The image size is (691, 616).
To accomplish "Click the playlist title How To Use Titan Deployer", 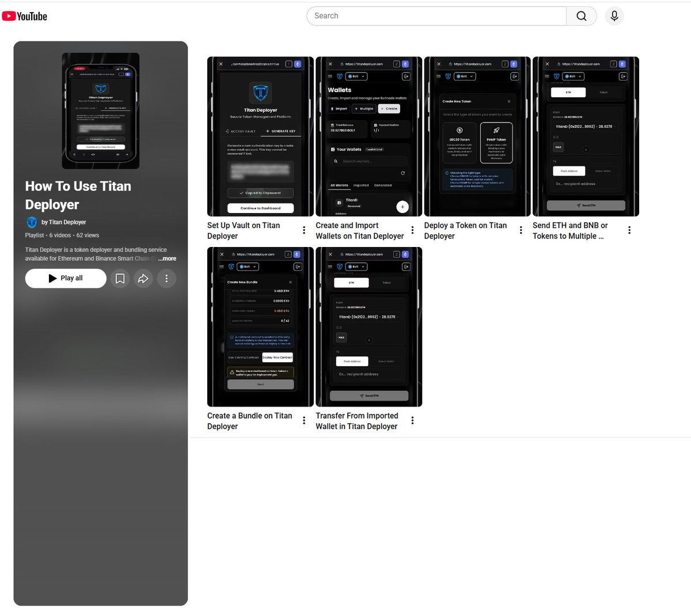I will 78,195.
